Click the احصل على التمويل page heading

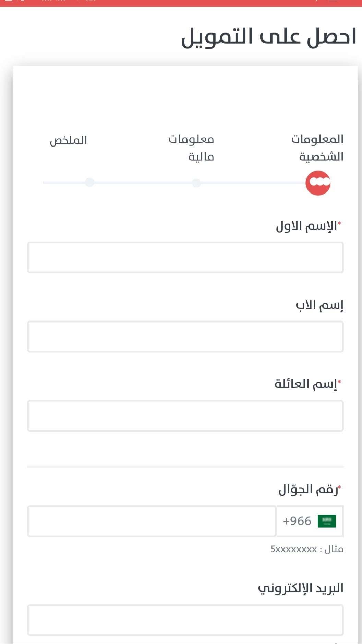269,37
